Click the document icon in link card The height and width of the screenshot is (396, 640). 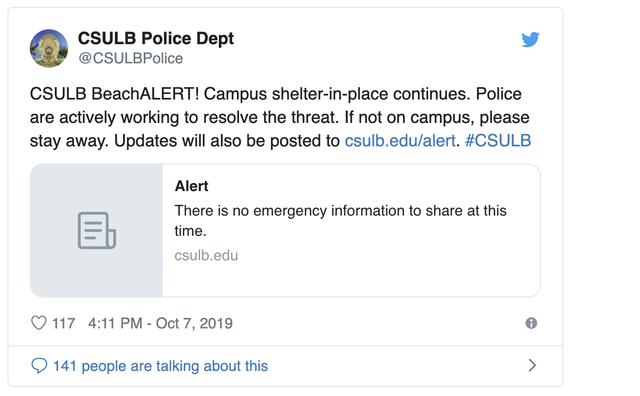tap(97, 230)
